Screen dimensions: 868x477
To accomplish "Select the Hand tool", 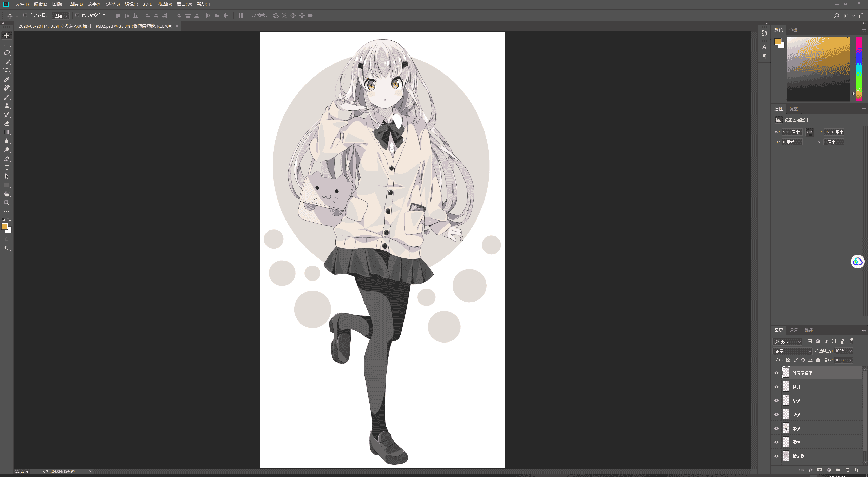I will point(7,194).
